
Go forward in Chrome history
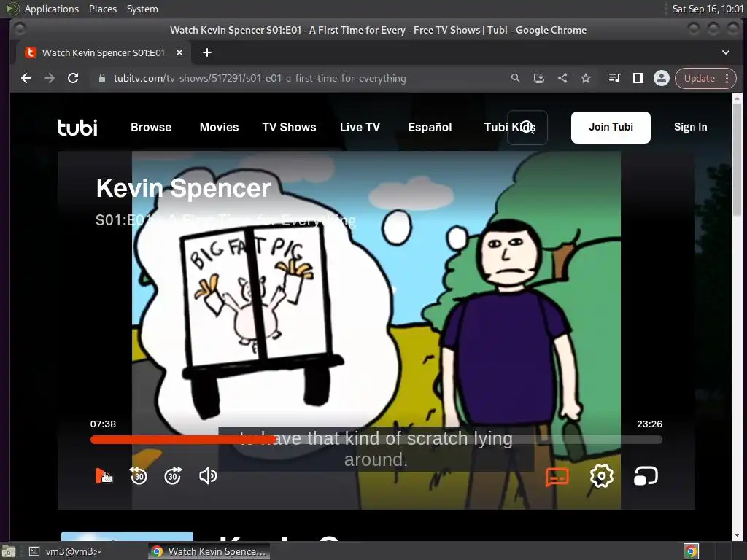point(50,78)
